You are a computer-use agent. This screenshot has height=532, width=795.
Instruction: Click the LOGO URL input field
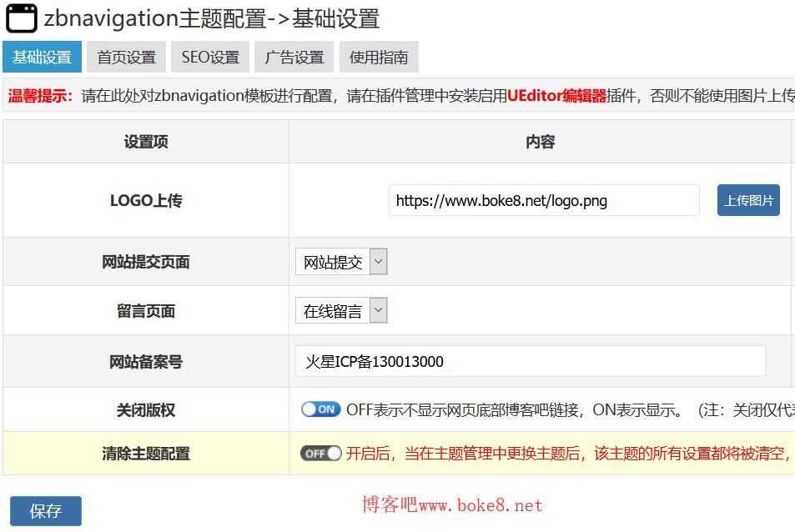coord(544,201)
